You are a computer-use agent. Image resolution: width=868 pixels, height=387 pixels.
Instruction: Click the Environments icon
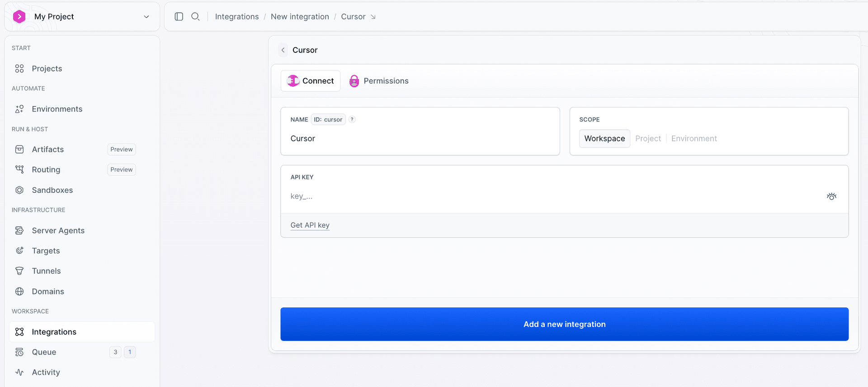19,109
